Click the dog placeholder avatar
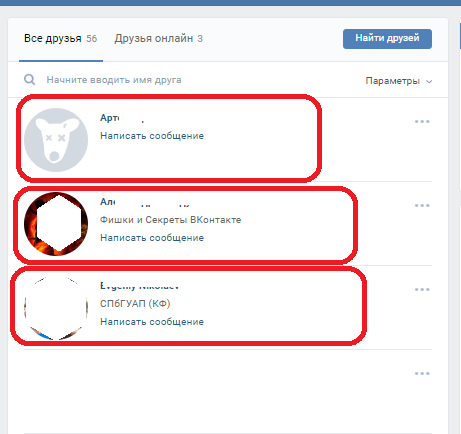This screenshot has height=434, width=461. (x=56, y=140)
